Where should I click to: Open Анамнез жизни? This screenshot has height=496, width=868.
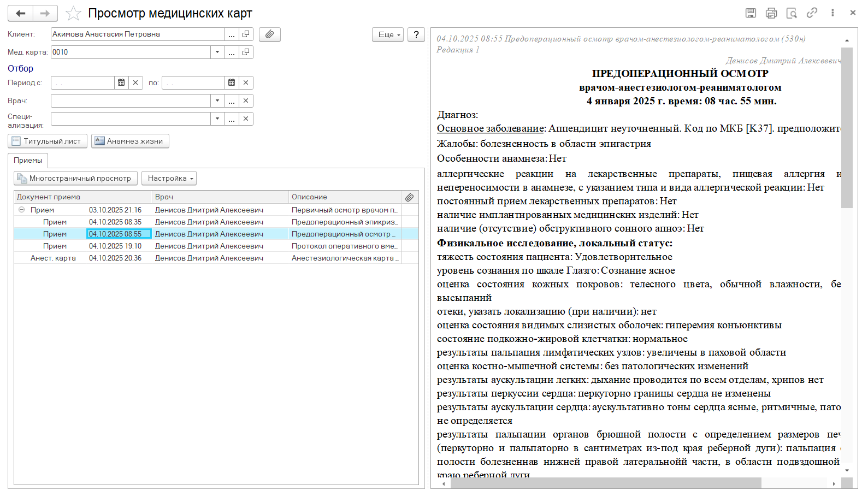coord(130,141)
